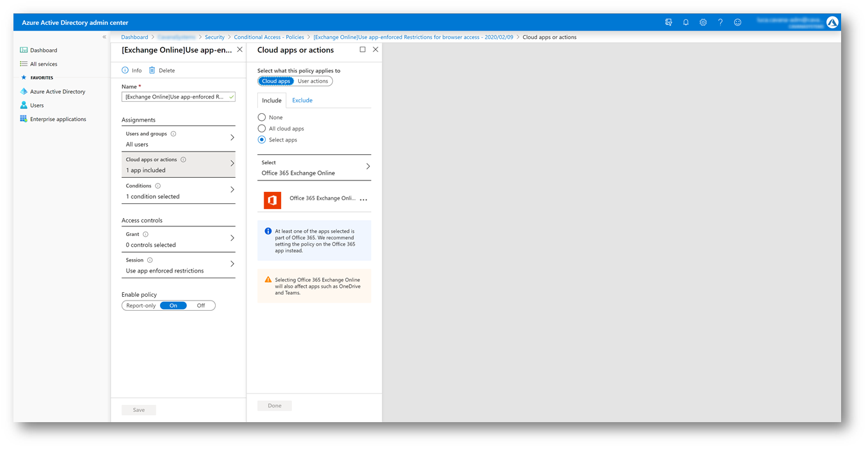Click the Info icon in the policy toolbar

tap(125, 70)
